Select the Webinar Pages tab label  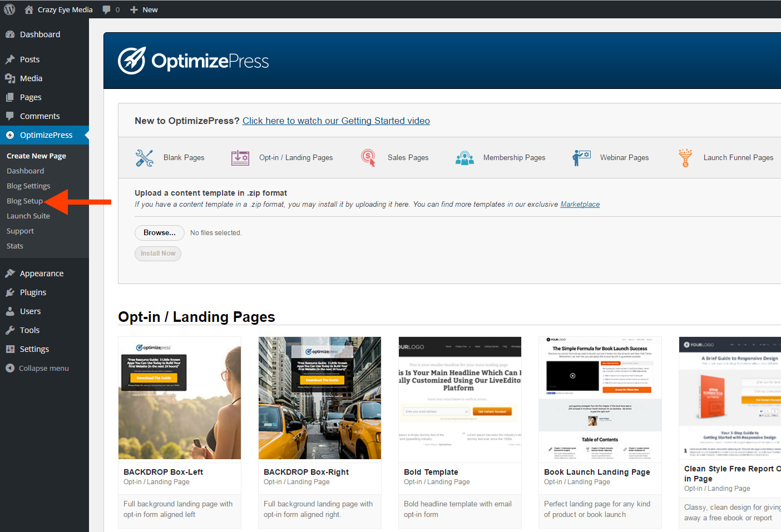pos(624,158)
